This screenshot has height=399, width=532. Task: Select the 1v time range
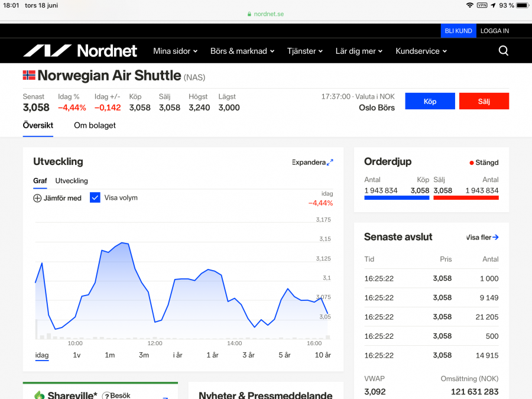[x=77, y=355]
